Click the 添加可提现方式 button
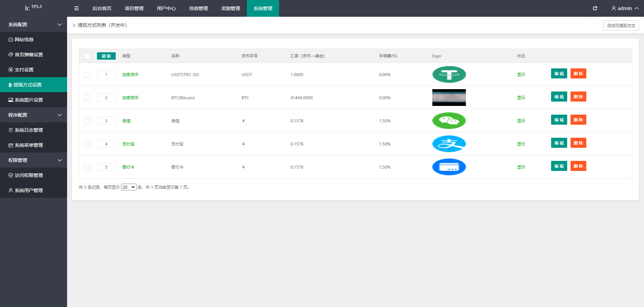Screen dimensions: 644x307 click(621, 25)
